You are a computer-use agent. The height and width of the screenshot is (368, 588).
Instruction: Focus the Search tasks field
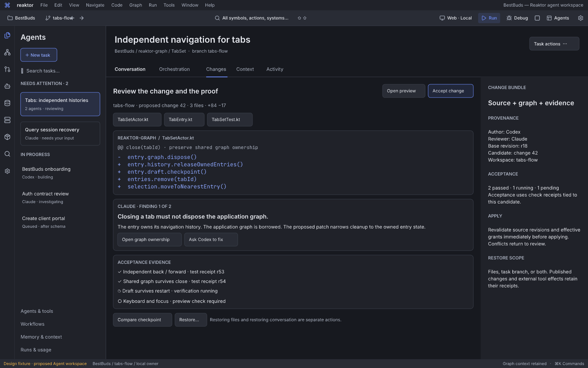60,71
